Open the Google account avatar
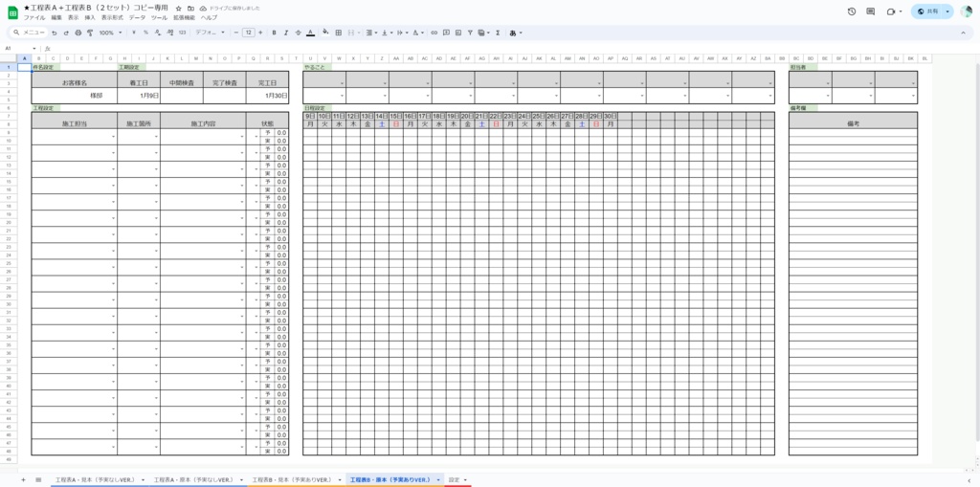Screen dimensions: 980x487 [967, 11]
